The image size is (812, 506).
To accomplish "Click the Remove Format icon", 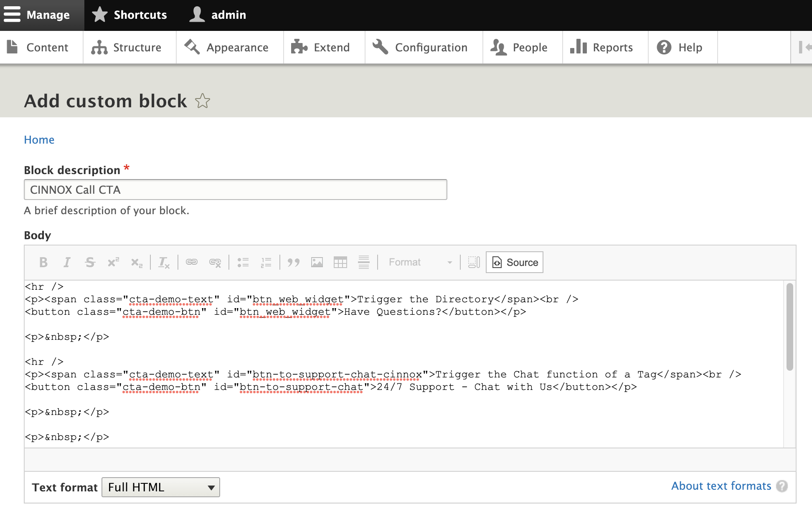I will click(164, 262).
